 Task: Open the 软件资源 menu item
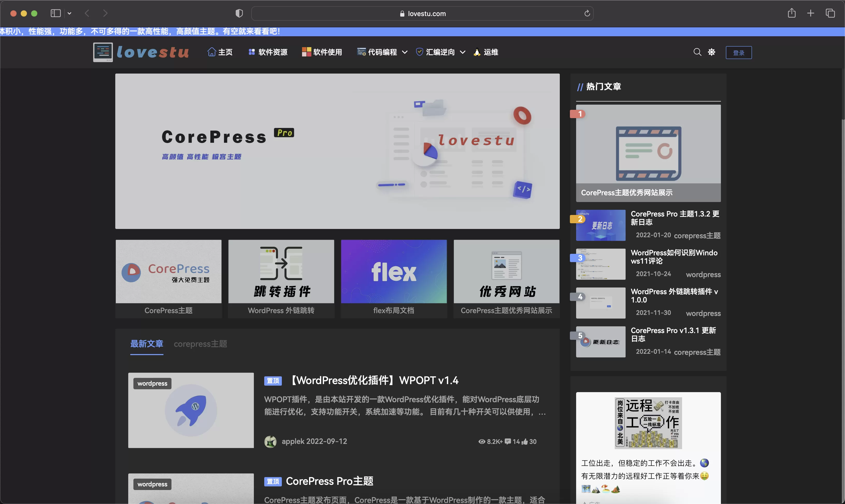point(268,52)
